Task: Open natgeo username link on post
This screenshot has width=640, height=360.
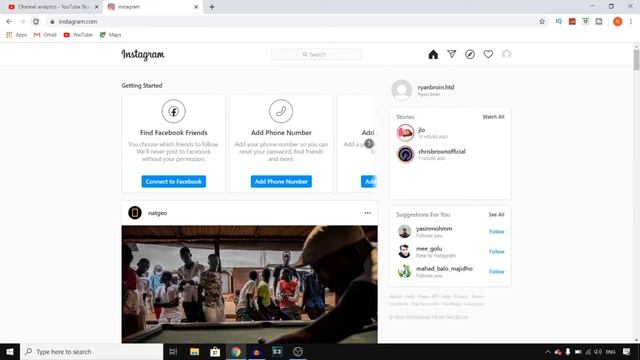Action: tap(158, 213)
